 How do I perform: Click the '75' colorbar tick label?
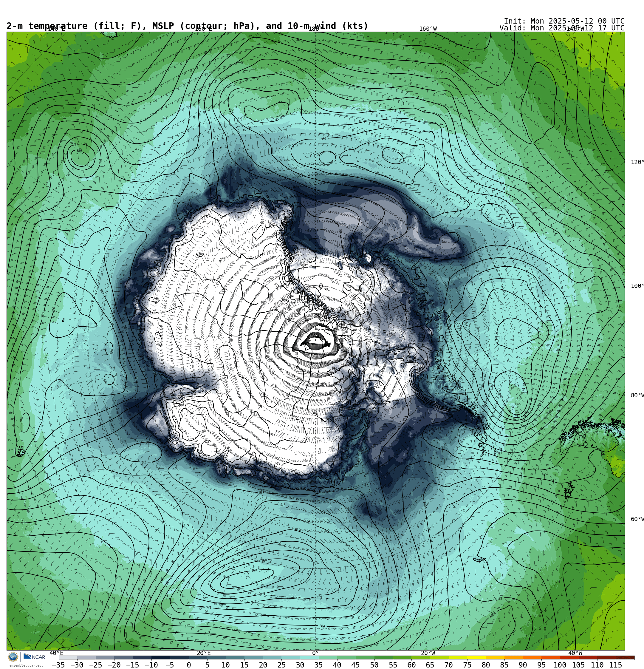(x=467, y=665)
